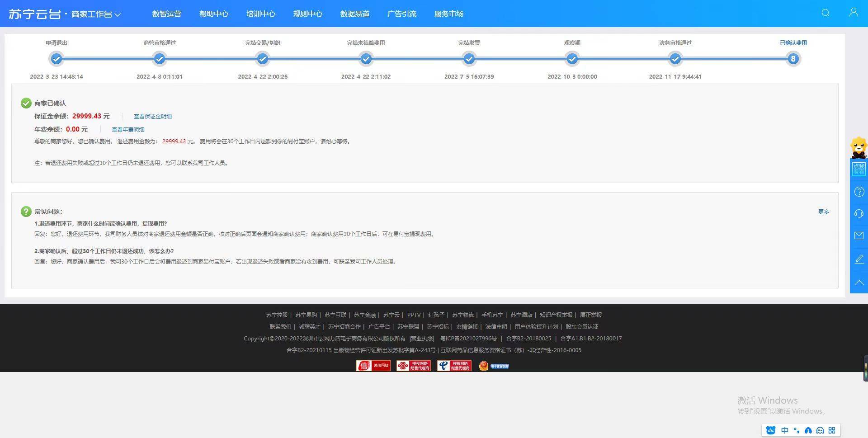
Task: Click FAQ question 1 about 退还费用环节
Action: click(101, 223)
